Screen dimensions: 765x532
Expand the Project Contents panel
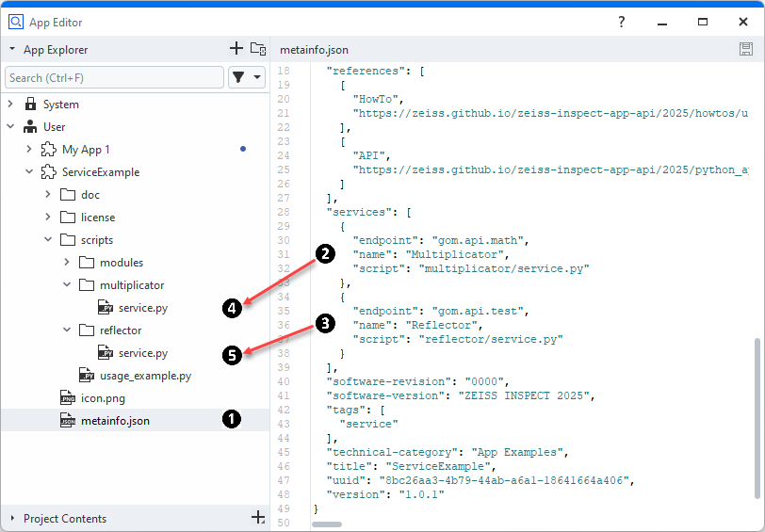coord(12,518)
